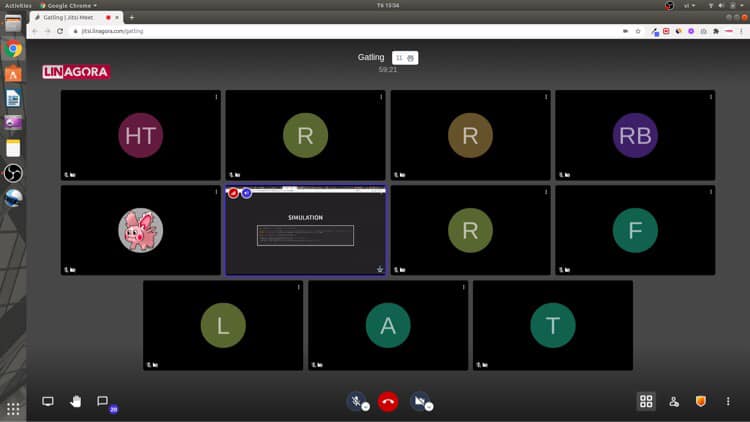This screenshot has height=422, width=750.
Task: Open options menu on HT tile
Action: [216, 97]
